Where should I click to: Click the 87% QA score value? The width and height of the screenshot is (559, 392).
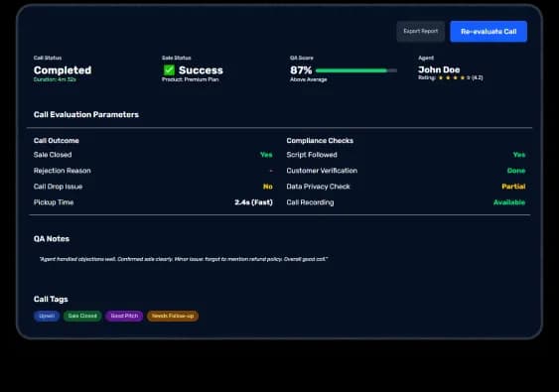click(x=301, y=70)
